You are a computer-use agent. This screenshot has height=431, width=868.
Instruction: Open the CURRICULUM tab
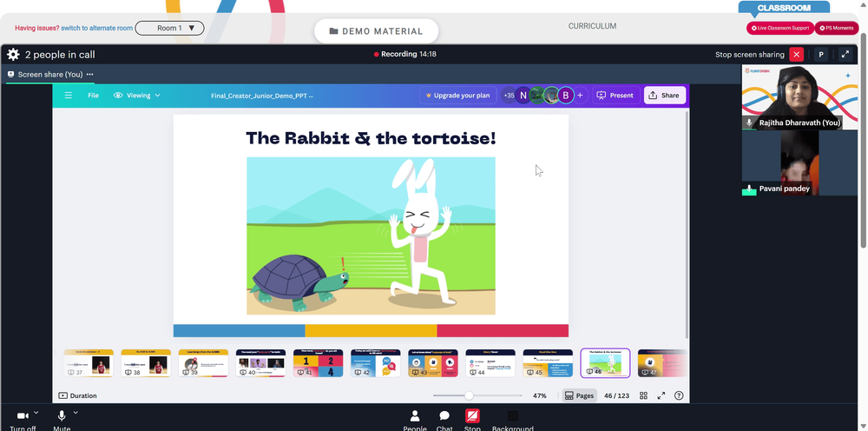[x=592, y=26]
